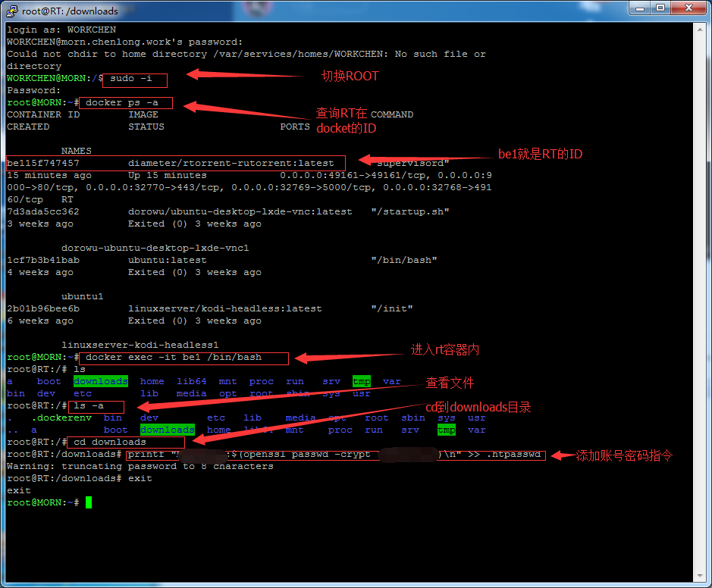Click the 'Warning: truncating password' line
712x588 pixels.
coord(140,466)
